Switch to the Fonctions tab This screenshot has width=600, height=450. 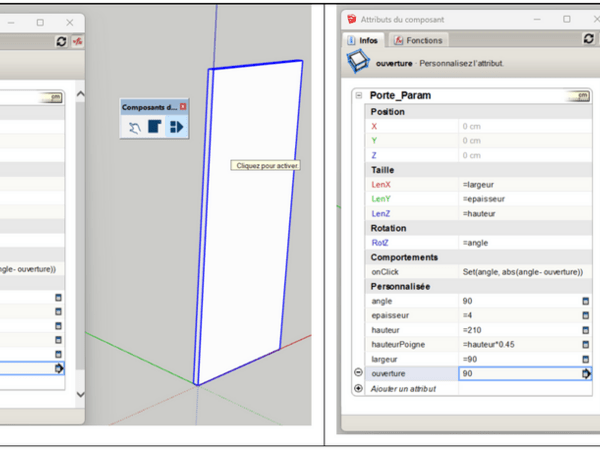tap(420, 40)
